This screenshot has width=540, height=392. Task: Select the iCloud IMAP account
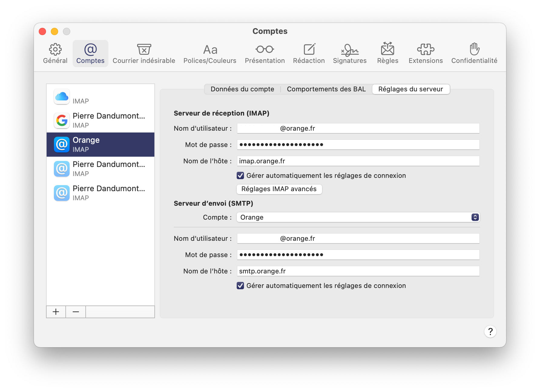click(x=100, y=96)
